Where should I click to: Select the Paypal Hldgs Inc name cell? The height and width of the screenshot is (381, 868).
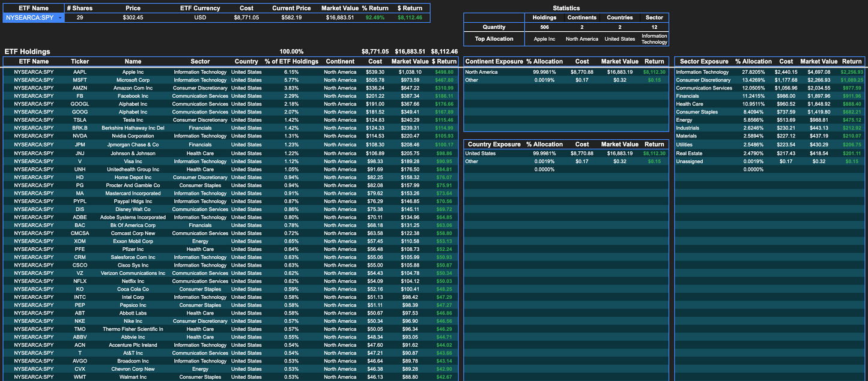133,202
